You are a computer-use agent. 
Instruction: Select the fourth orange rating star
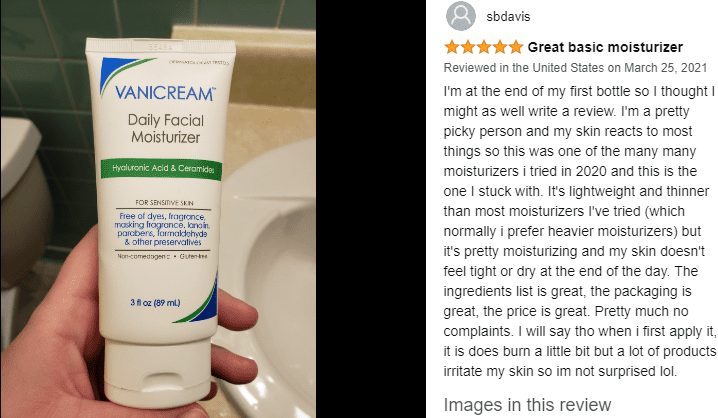tap(500, 47)
